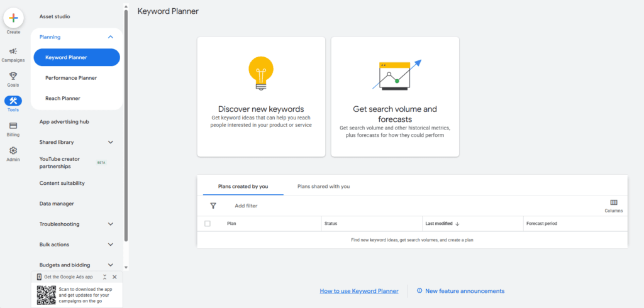Expand the Bulk actions section
The height and width of the screenshot is (308, 644).
click(x=110, y=245)
